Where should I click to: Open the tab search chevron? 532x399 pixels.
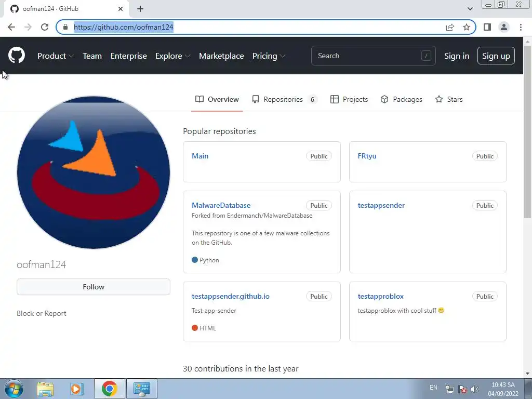[x=470, y=9]
